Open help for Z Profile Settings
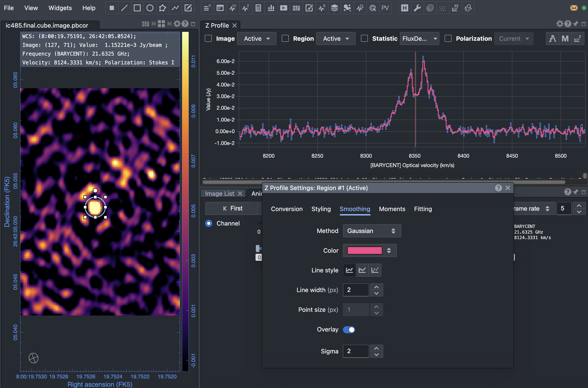 coord(498,188)
